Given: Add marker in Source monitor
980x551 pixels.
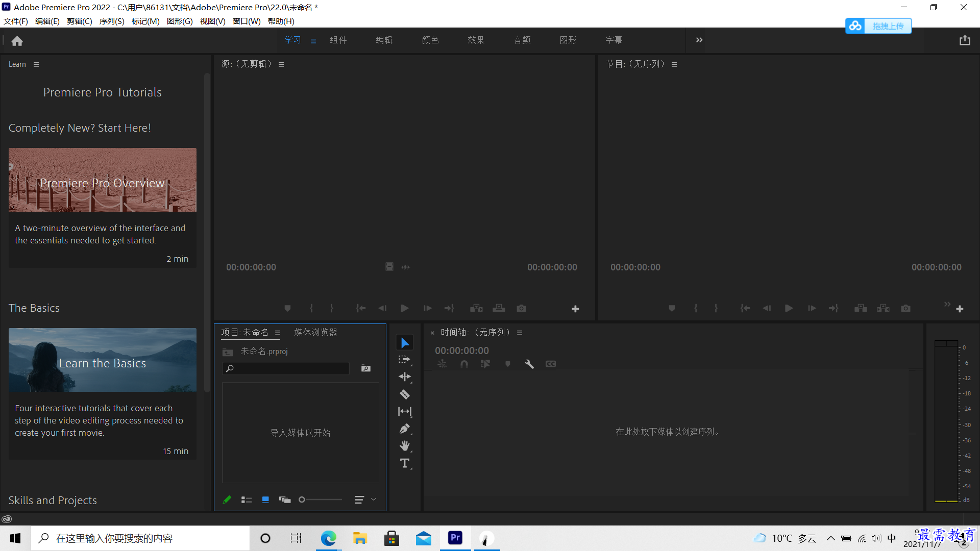Looking at the screenshot, I should click(287, 308).
